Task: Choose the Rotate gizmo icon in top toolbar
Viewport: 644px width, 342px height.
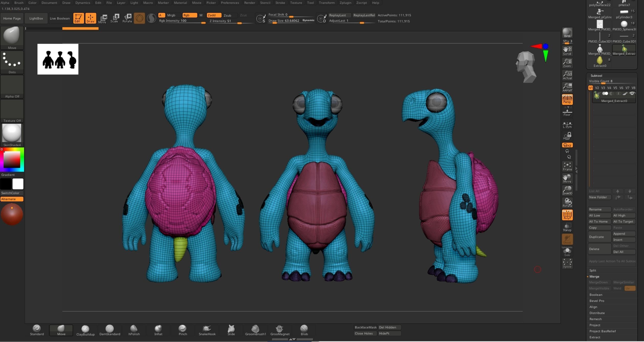Action: coord(127,18)
